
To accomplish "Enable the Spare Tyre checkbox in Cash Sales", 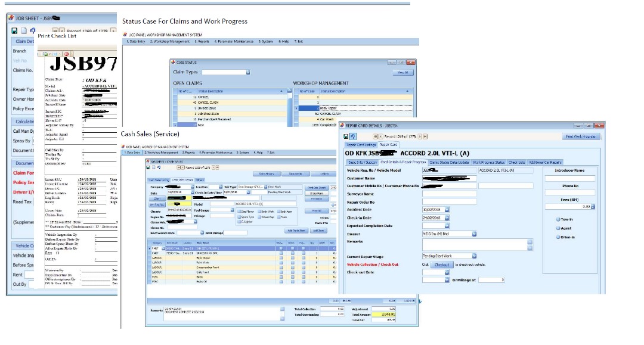I will [x=239, y=217].
